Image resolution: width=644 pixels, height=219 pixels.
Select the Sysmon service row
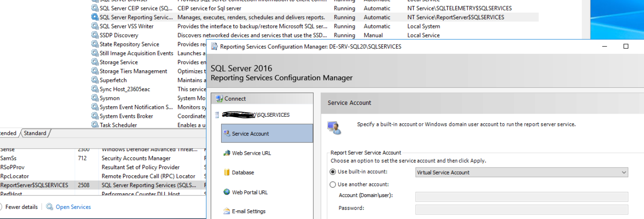(x=148, y=98)
